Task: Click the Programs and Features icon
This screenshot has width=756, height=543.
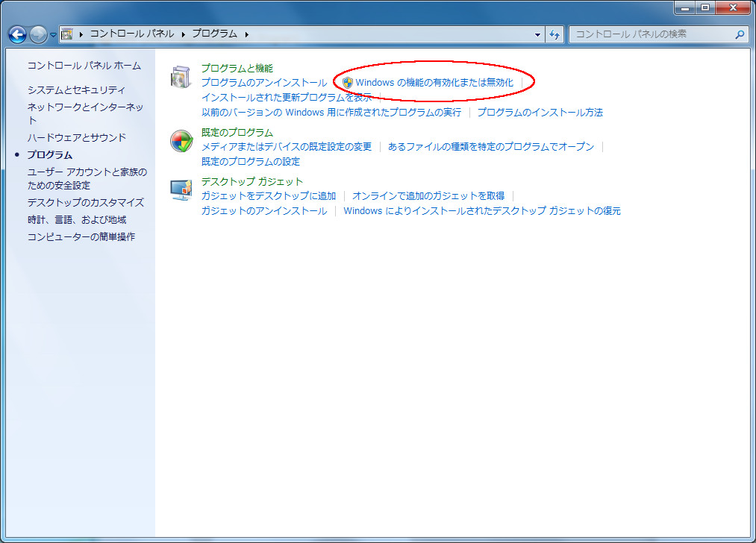Action: [181, 77]
